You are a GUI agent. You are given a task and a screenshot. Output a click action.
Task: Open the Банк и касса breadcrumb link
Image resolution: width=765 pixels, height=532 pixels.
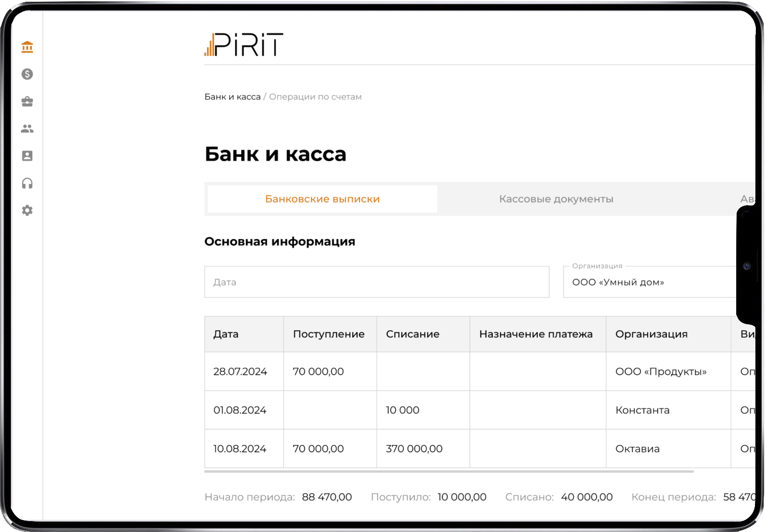pyautogui.click(x=233, y=96)
